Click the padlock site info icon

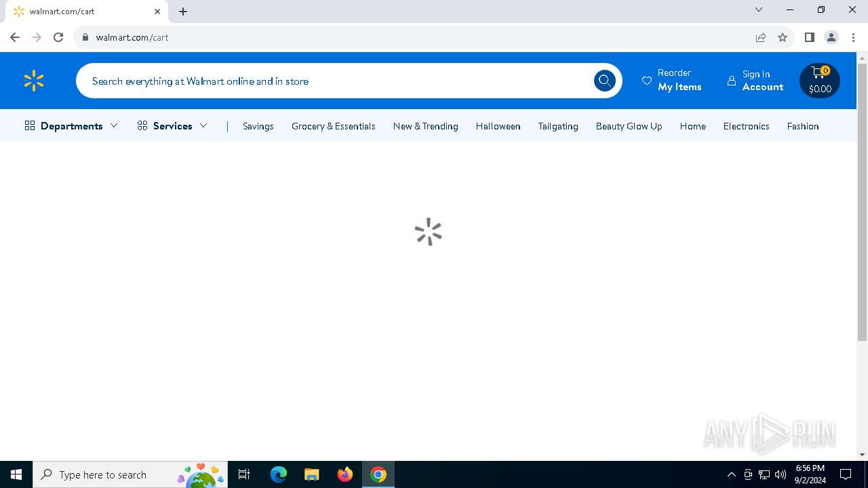pyautogui.click(x=85, y=37)
